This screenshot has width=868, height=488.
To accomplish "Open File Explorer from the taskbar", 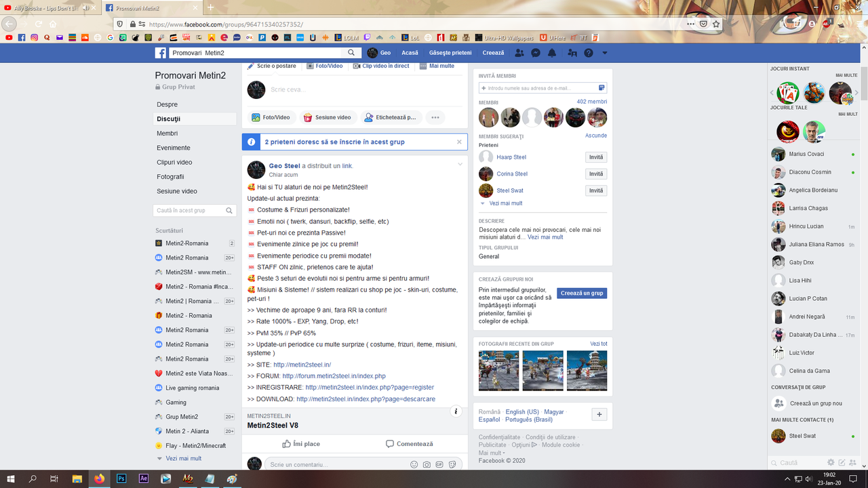I will click(x=77, y=479).
